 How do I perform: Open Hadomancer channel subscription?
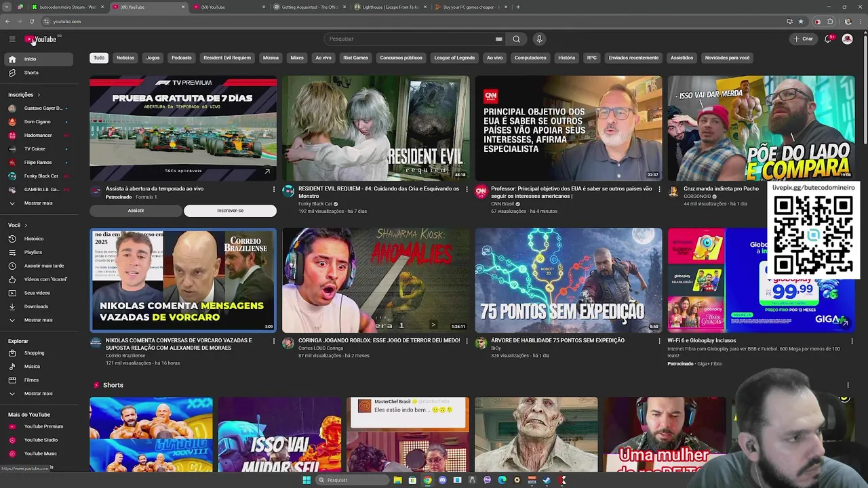pyautogui.click(x=37, y=135)
